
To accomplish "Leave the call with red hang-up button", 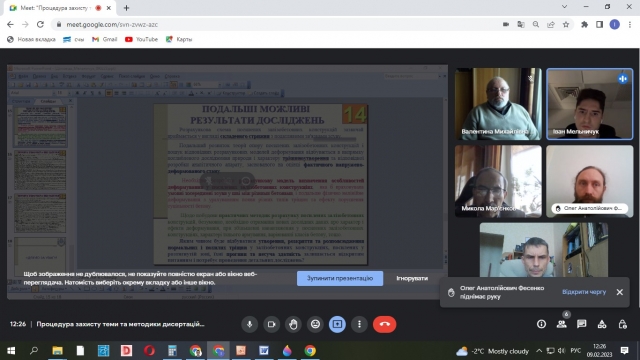I will coord(384,324).
